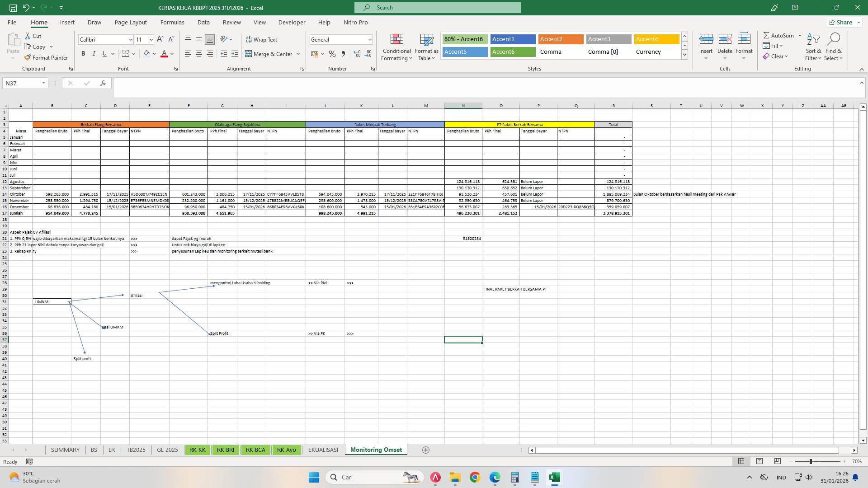Switch to the Formulas ribbon tab
The image size is (868, 488).
172,22
